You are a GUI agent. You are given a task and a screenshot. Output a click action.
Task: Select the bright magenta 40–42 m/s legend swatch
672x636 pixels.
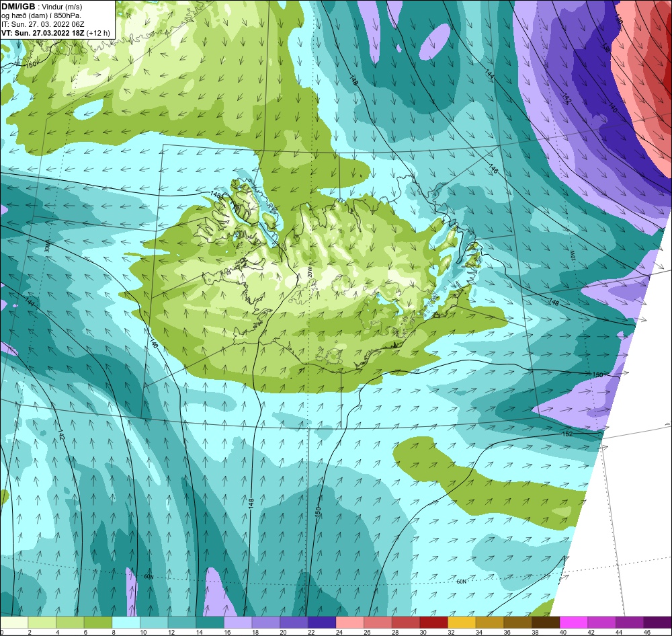573,623
